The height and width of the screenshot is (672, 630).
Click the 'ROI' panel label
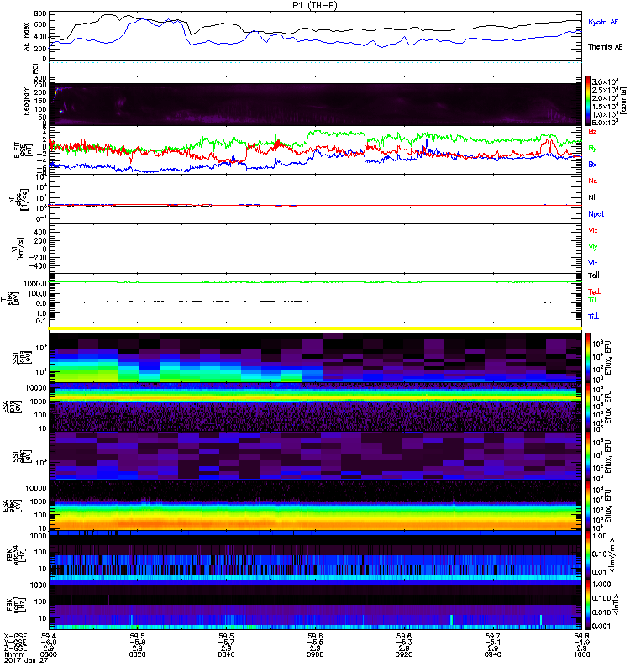[35, 68]
